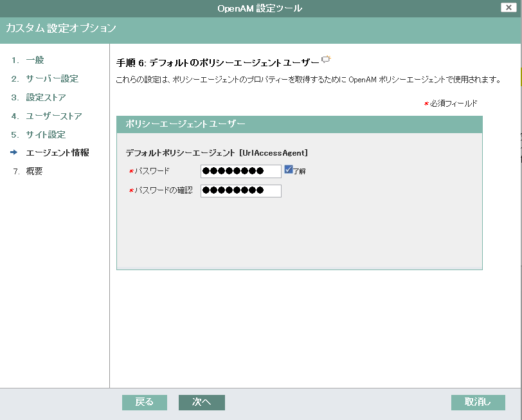
Task: Click the help tooltip icon beside 手順 6 heading
Action: (326, 60)
